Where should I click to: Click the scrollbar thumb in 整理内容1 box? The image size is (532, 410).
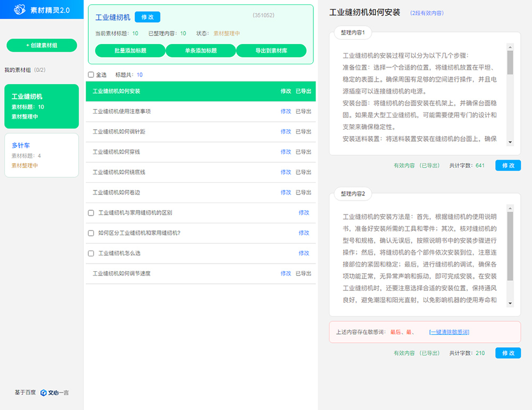pos(510,62)
